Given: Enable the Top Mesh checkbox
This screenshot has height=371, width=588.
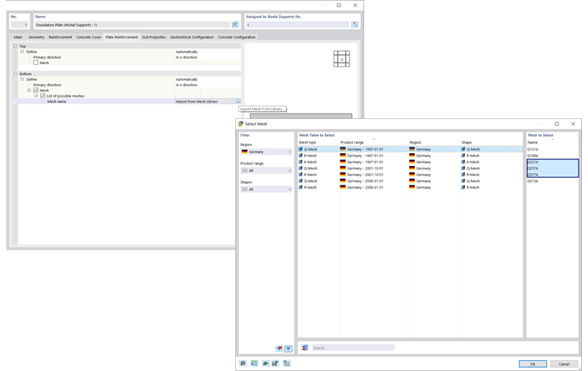Looking at the screenshot, I should click(36, 63).
